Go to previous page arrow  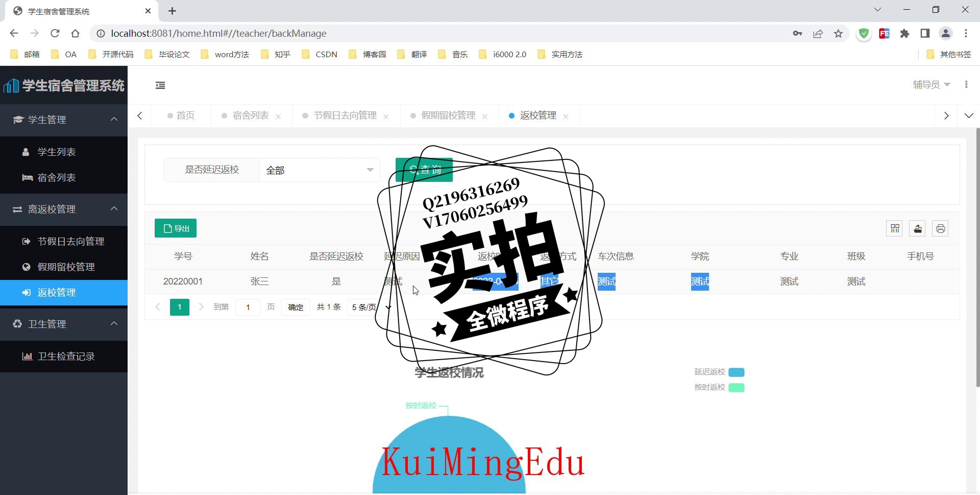pyautogui.click(x=158, y=307)
